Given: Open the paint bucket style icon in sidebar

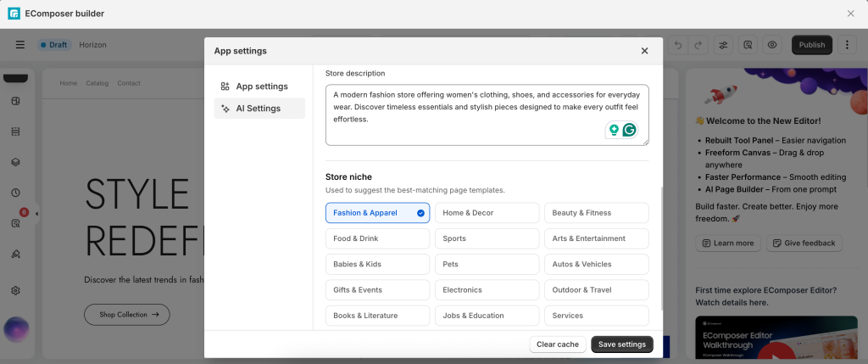Looking at the screenshot, I should (15, 255).
